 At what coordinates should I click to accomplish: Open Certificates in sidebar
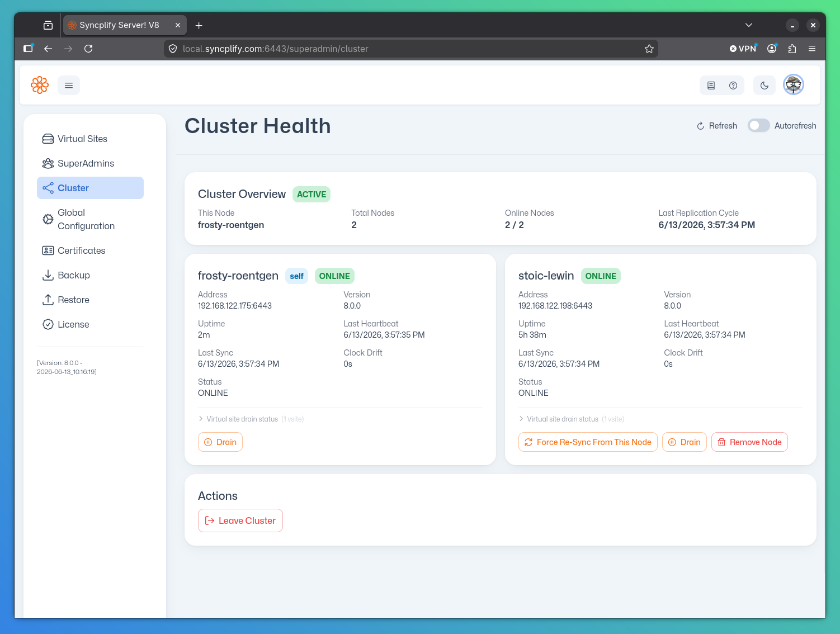coord(90,250)
